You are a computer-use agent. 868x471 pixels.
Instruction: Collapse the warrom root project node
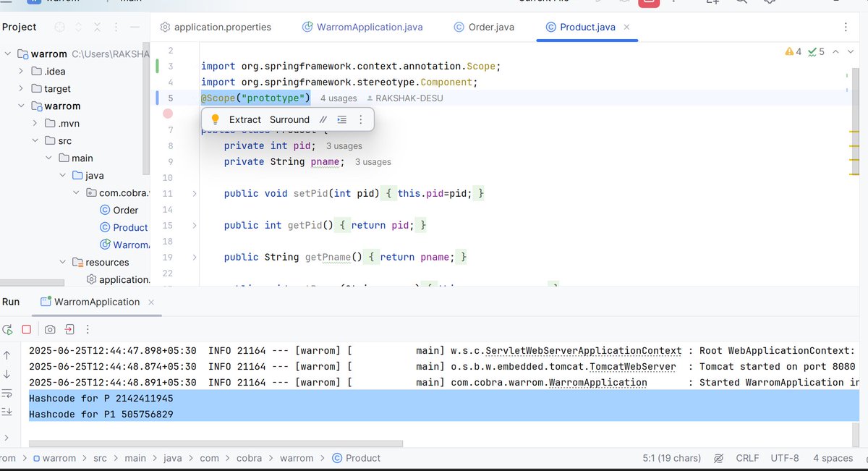point(8,54)
